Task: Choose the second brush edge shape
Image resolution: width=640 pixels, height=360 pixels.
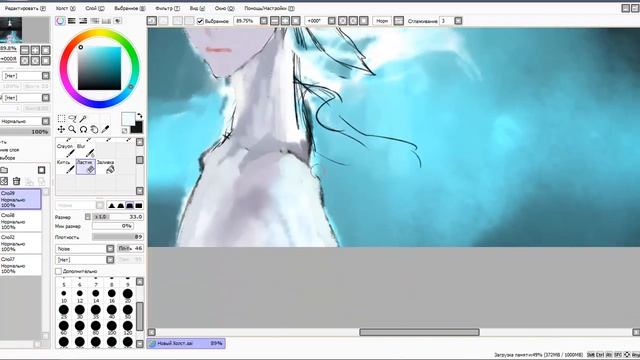Action: [120, 205]
